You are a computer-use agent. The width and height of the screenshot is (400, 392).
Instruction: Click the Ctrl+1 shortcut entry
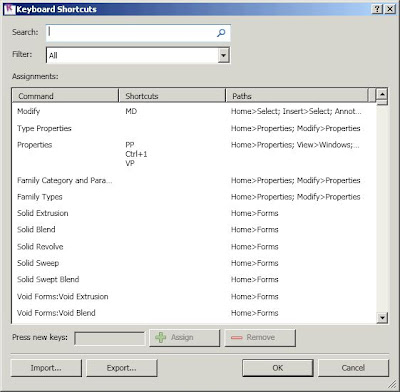click(136, 154)
